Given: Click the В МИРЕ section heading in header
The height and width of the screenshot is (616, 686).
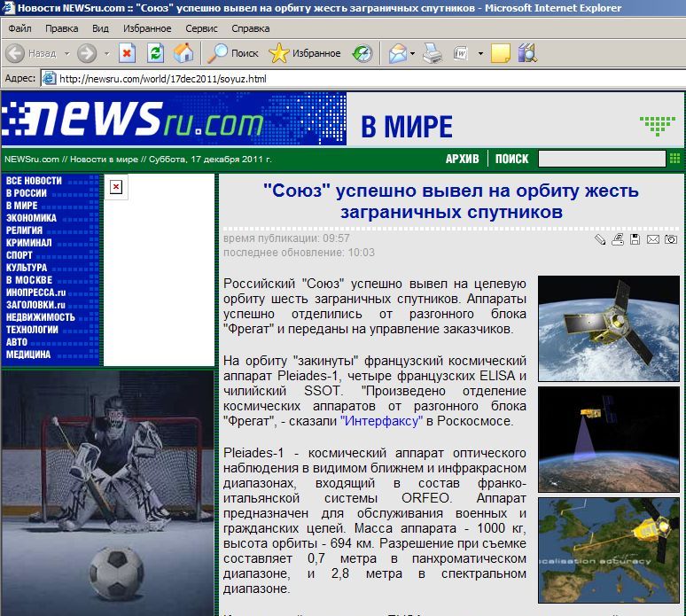Looking at the screenshot, I should coord(407,127).
